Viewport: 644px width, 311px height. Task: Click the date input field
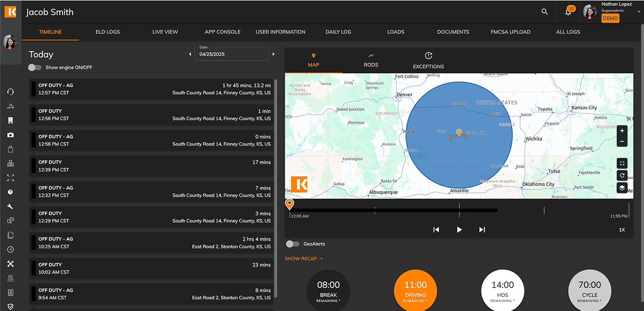pyautogui.click(x=231, y=54)
